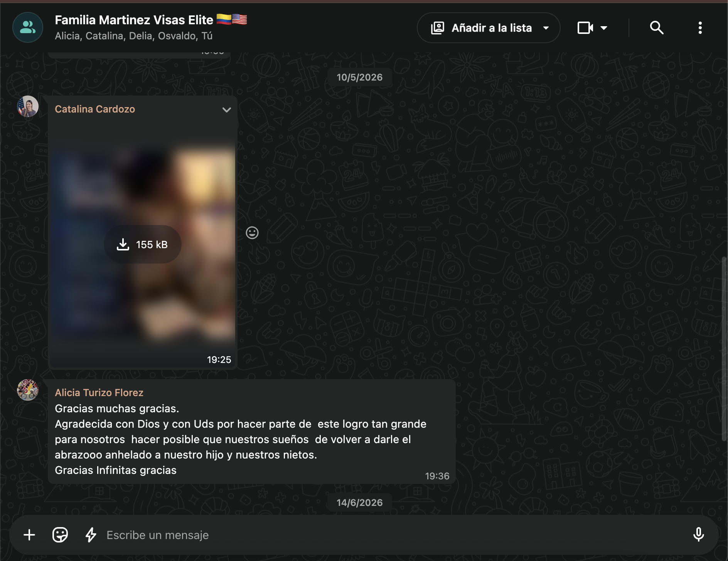This screenshot has width=728, height=561.
Task: Record a voice message with microphone icon
Action: (699, 535)
